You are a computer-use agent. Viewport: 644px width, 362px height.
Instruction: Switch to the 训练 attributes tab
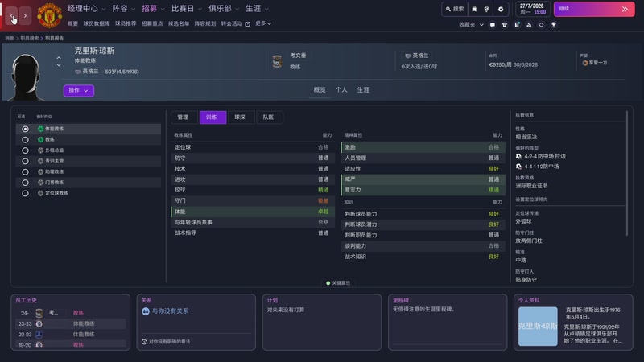point(213,117)
